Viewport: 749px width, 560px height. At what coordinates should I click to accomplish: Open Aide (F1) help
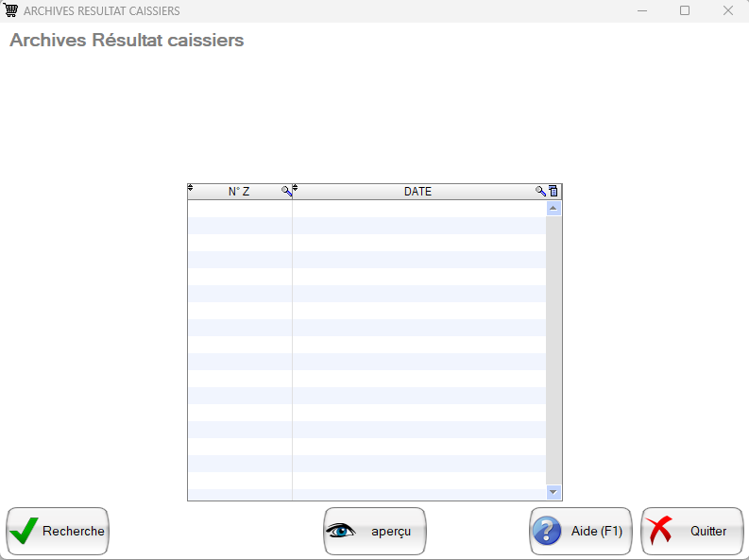580,531
